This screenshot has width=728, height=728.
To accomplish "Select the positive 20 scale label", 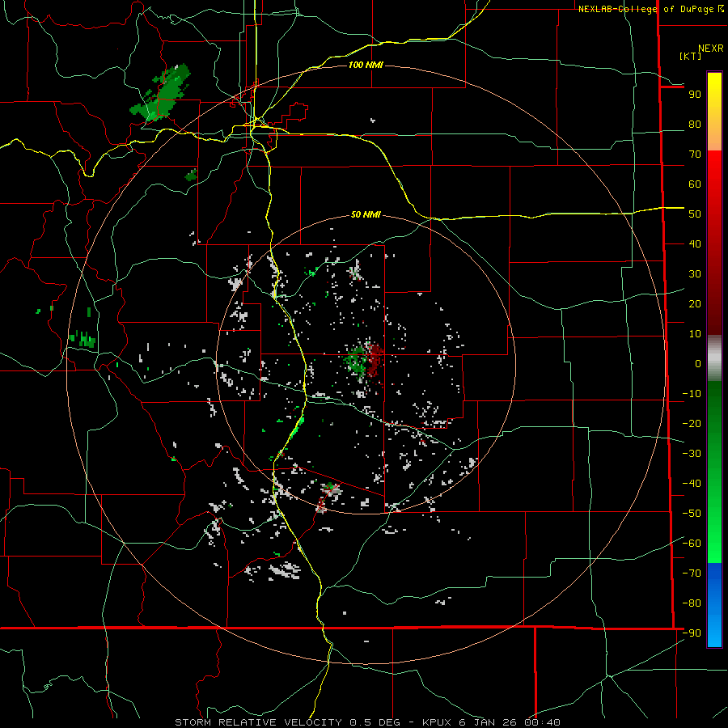I will 695,304.
